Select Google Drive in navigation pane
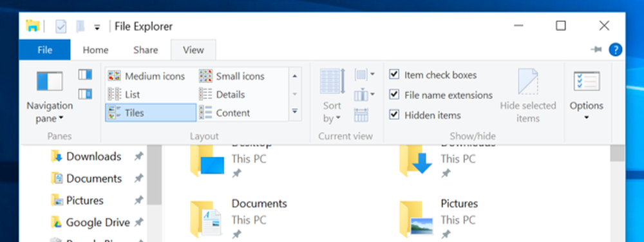 [x=97, y=222]
